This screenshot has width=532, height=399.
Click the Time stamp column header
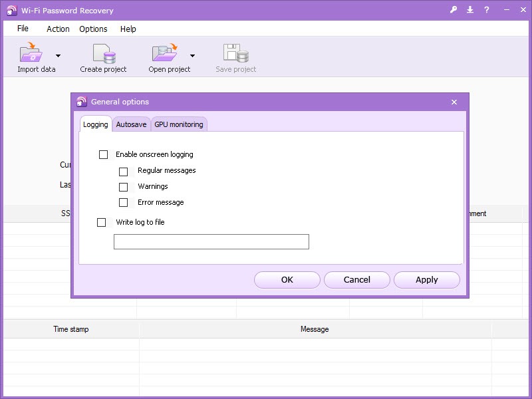71,329
